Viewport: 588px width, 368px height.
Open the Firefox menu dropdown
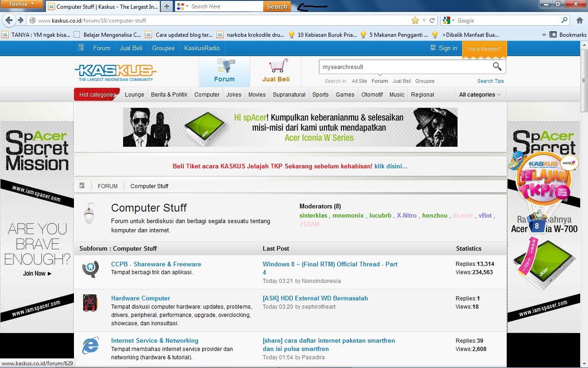22,4
